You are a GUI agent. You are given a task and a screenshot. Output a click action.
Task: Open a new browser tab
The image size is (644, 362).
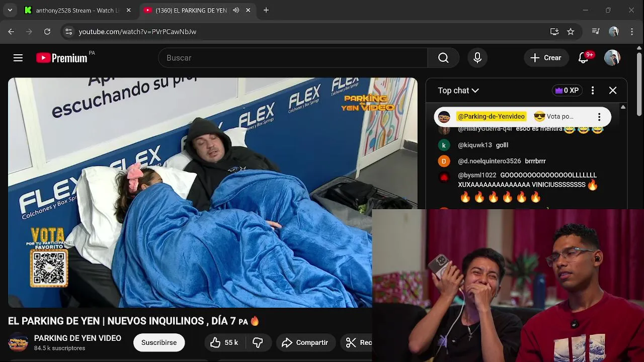(x=266, y=10)
